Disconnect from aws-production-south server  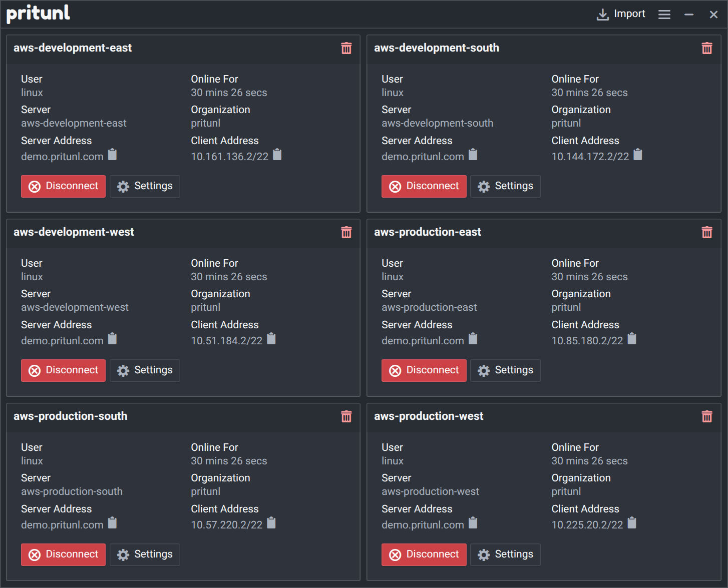64,554
